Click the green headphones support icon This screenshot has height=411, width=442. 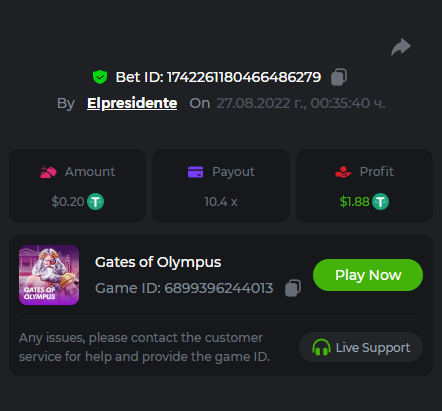[x=321, y=347]
